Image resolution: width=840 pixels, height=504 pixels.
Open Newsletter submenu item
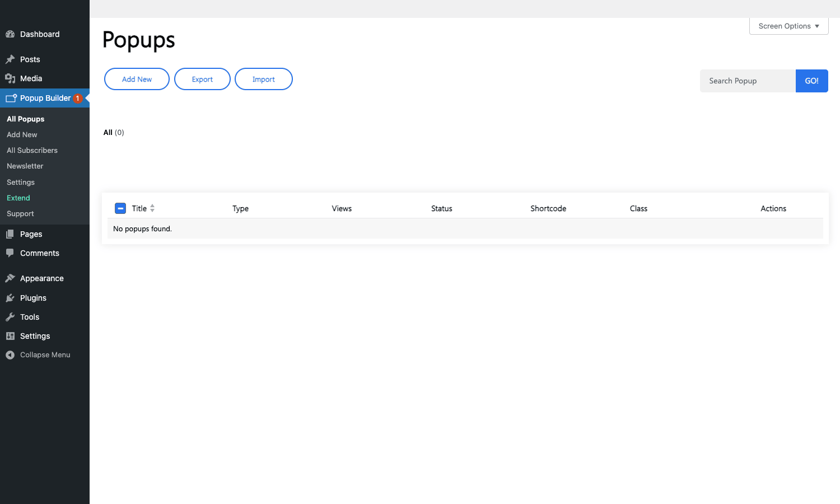click(x=25, y=166)
